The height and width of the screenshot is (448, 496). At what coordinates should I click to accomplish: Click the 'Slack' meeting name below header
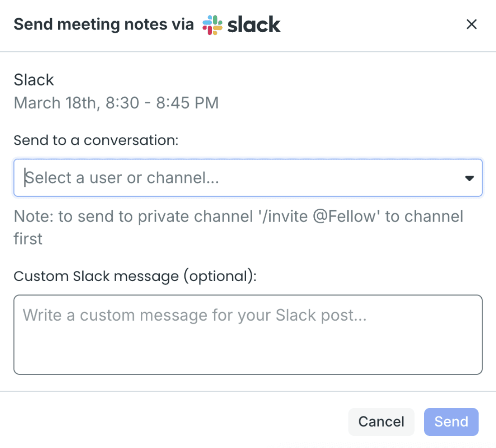pyautogui.click(x=34, y=80)
